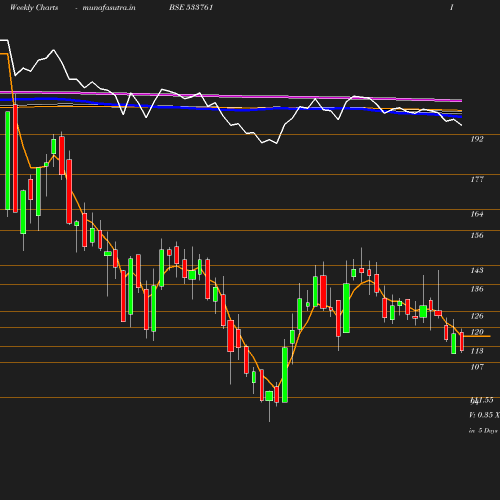Click the 'V: 0.35 X' volume text

(x=484, y=415)
